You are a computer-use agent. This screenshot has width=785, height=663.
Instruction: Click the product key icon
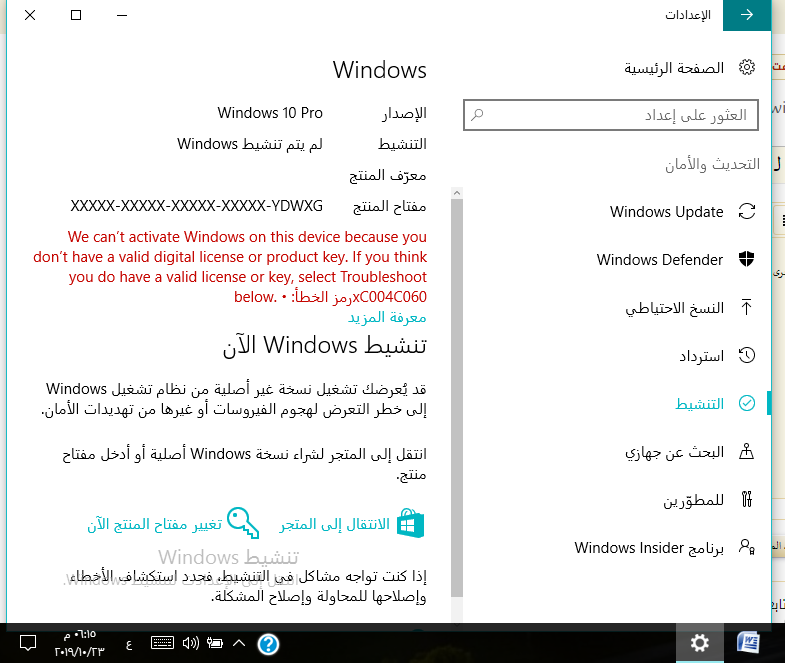click(x=243, y=523)
